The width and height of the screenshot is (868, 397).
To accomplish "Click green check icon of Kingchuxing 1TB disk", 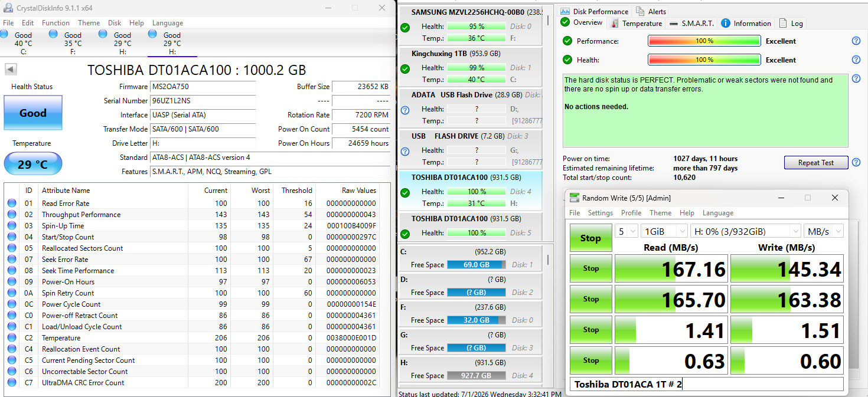I will (x=405, y=69).
